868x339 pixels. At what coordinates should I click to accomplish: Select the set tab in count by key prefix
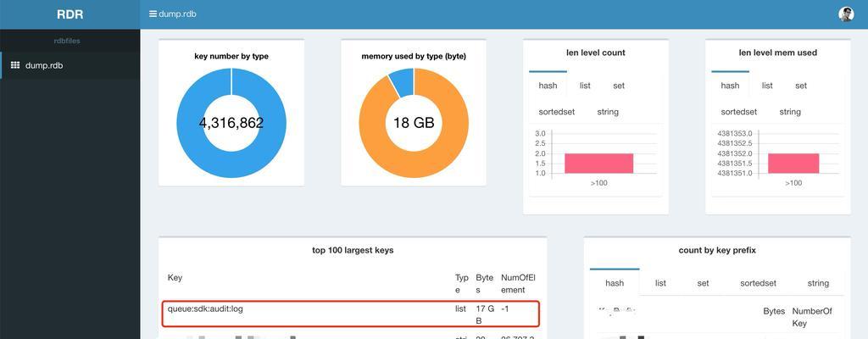click(x=703, y=282)
